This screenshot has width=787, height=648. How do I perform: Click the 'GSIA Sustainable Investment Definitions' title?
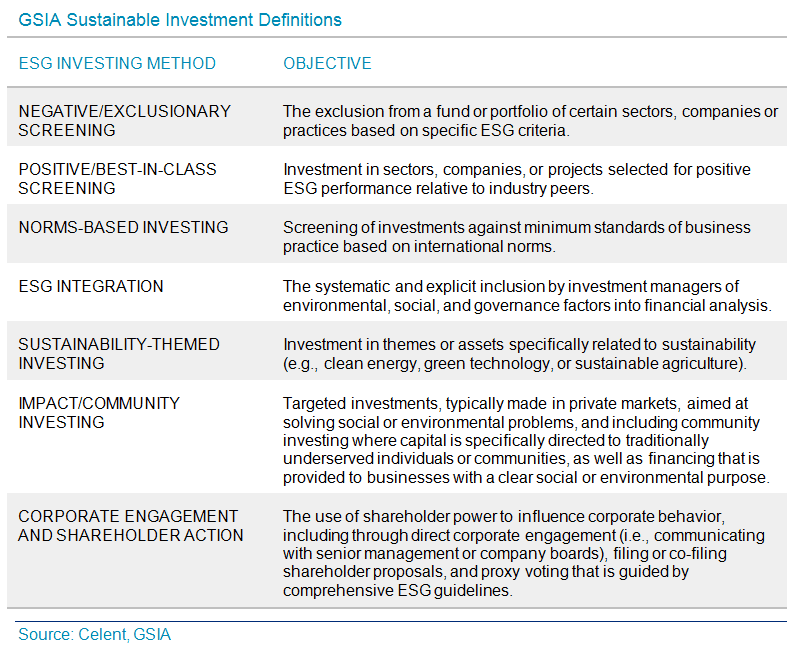coord(180,20)
